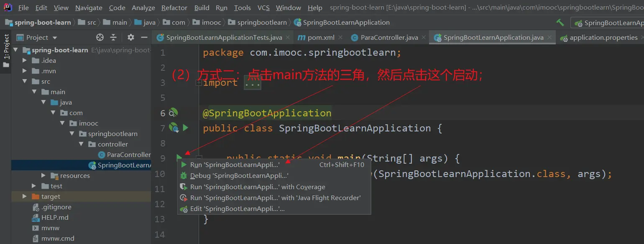The height and width of the screenshot is (244, 644).
Task: Select Debug 'SpringBootLearnAppli...' menu entry
Action: [239, 176]
